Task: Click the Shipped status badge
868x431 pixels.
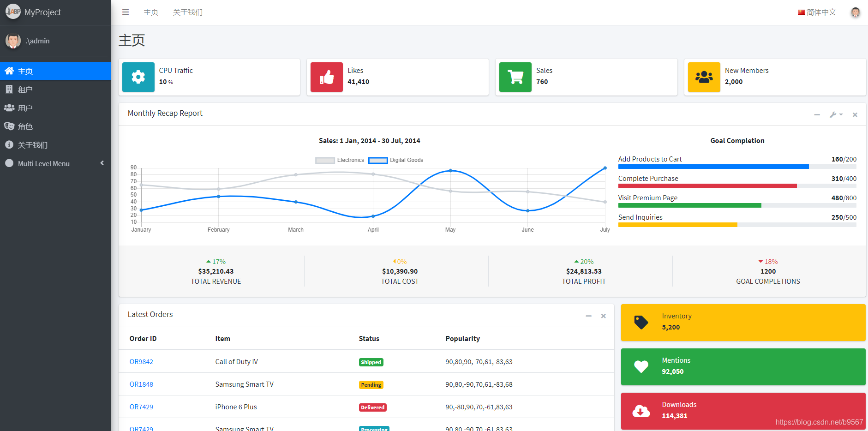Action: click(371, 362)
